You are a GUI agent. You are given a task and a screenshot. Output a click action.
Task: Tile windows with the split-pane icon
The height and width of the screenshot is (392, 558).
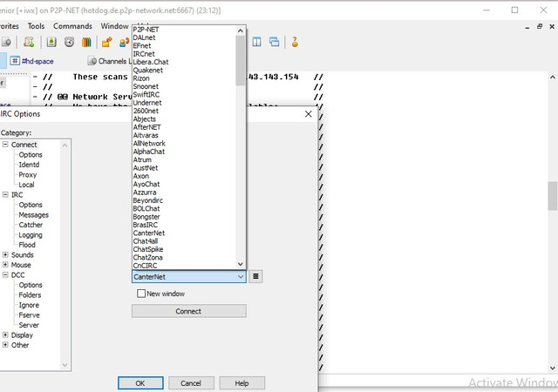pyautogui.click(x=256, y=43)
